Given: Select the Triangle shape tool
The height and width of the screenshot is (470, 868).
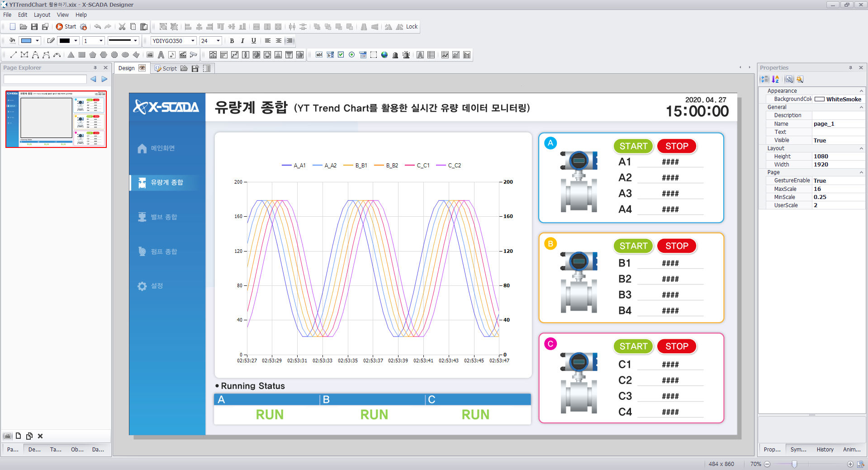Looking at the screenshot, I should click(x=71, y=55).
